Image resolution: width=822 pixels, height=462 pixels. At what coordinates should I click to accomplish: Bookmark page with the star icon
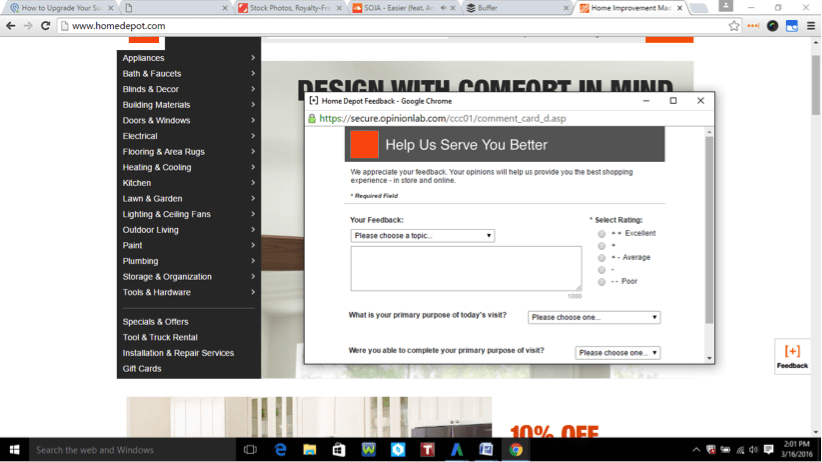pyautogui.click(x=734, y=26)
